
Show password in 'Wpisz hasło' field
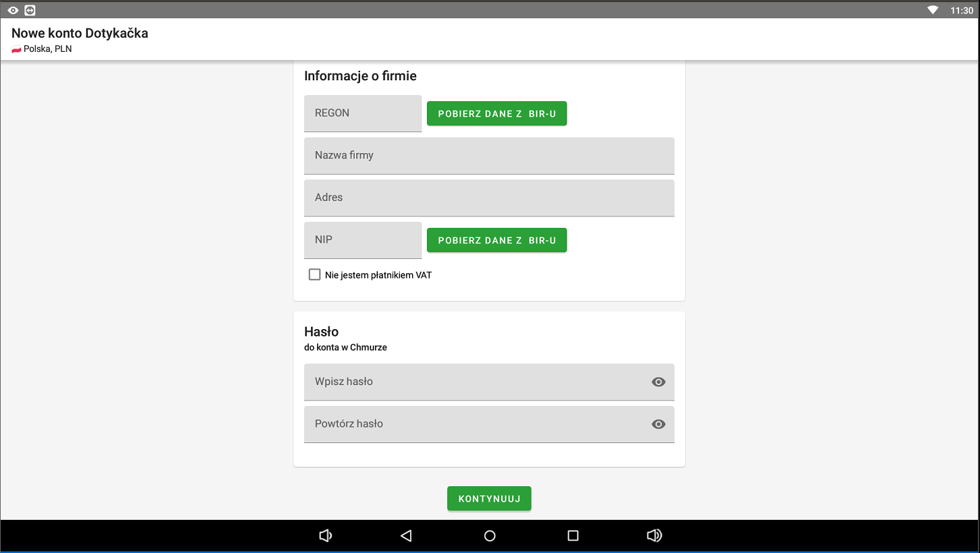pos(658,382)
